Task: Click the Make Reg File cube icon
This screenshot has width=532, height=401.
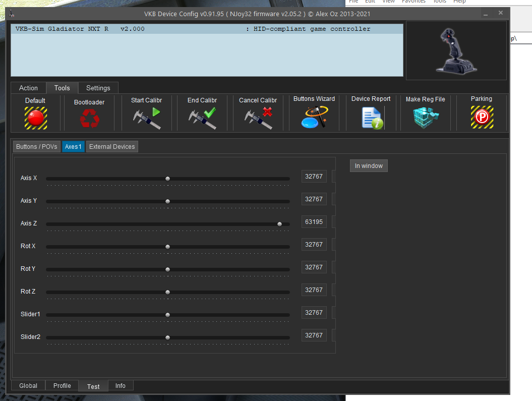Action: (426, 118)
